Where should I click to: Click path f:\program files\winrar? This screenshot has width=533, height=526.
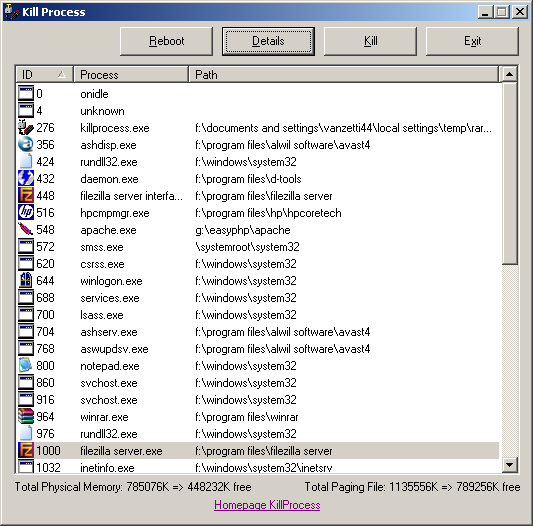(246, 417)
